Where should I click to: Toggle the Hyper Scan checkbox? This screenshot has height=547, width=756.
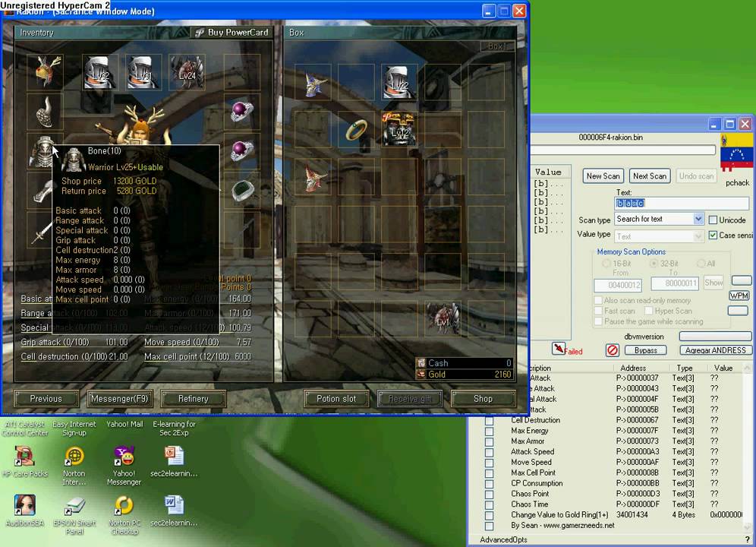pos(649,311)
